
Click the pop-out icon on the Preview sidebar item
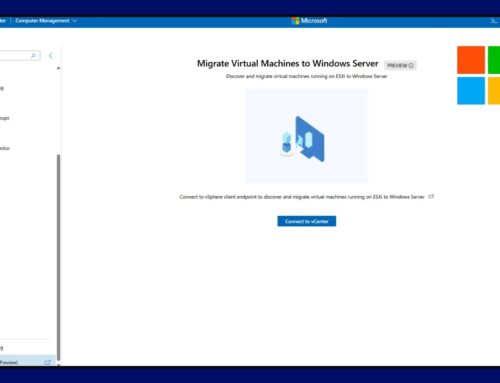pyautogui.click(x=47, y=362)
